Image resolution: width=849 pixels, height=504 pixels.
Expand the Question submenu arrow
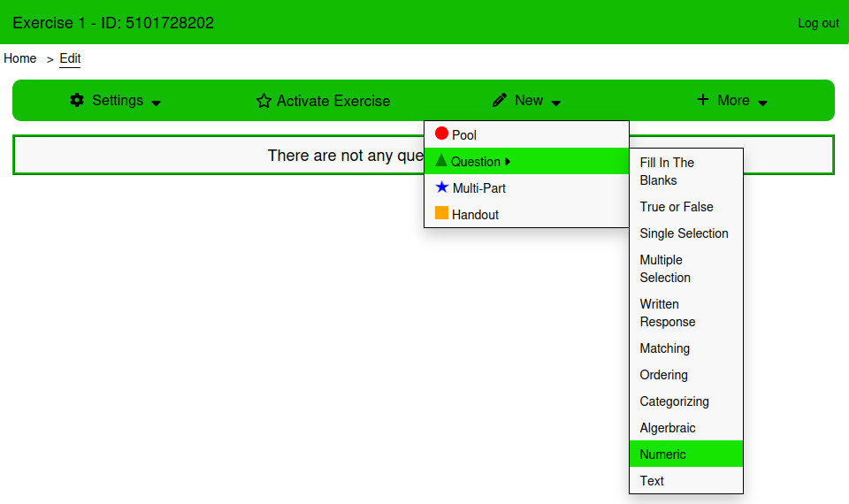tap(508, 162)
